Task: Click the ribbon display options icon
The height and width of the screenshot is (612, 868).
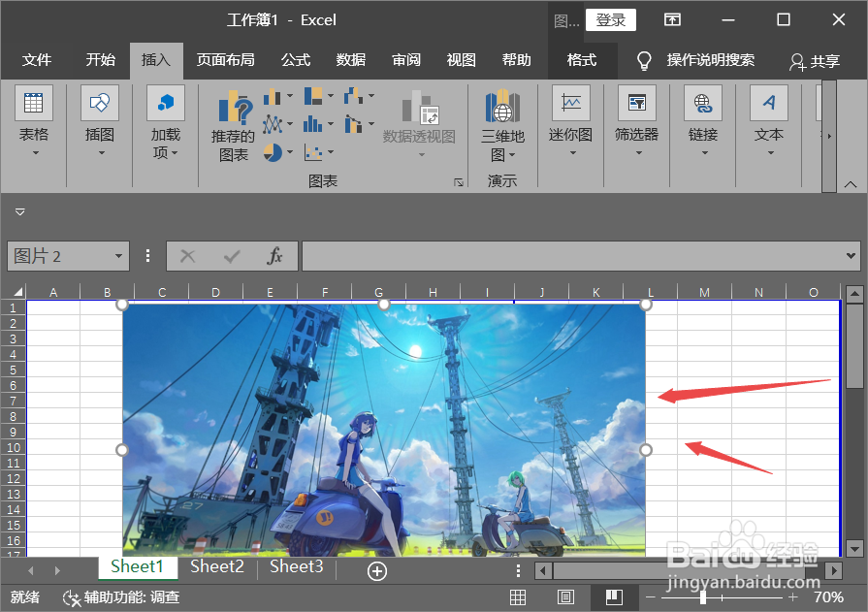Action: pos(672,20)
